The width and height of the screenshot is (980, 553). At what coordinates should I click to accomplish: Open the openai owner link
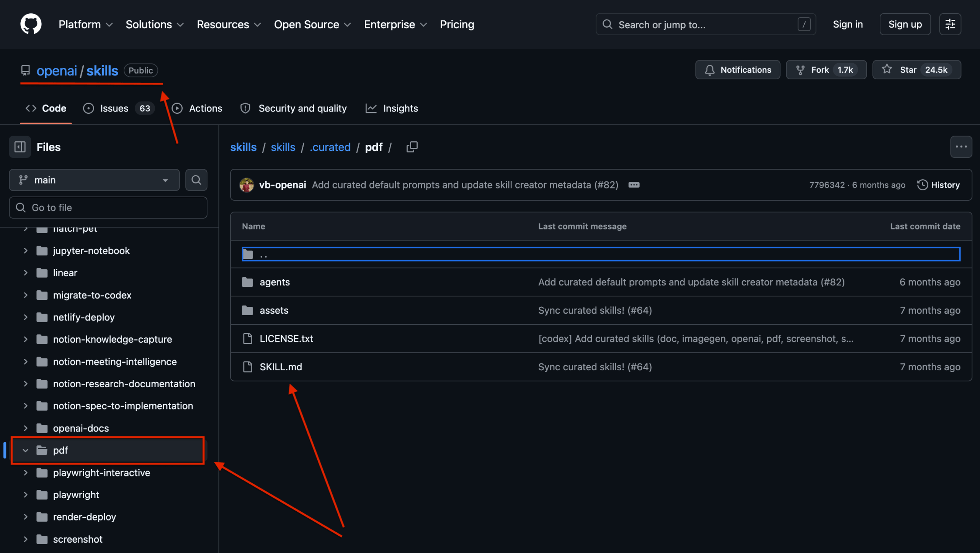pos(57,71)
